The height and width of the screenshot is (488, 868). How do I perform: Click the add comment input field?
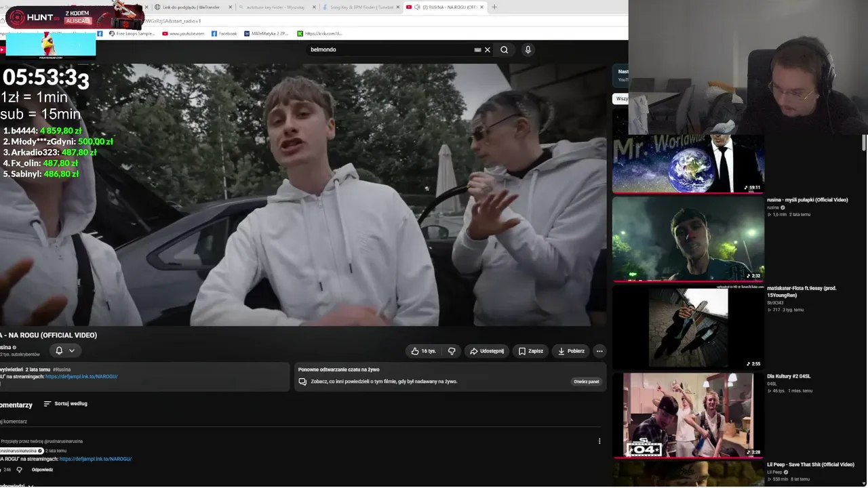298,422
